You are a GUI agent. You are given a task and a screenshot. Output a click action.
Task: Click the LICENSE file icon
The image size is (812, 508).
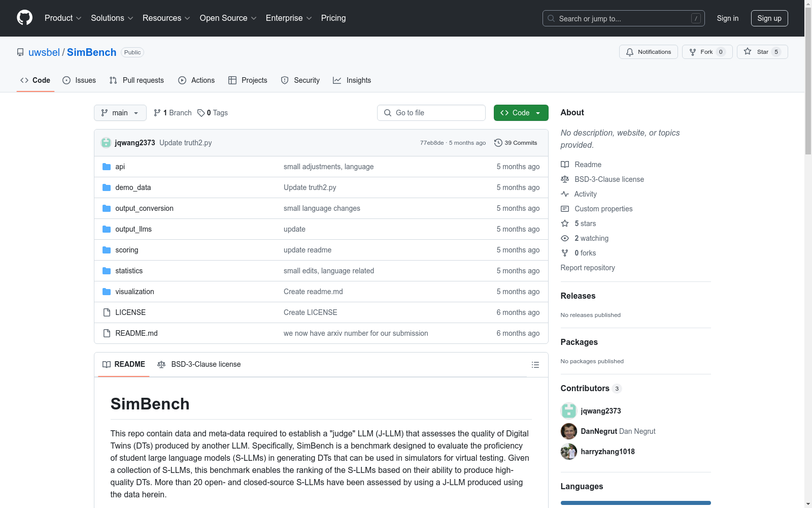(x=107, y=312)
